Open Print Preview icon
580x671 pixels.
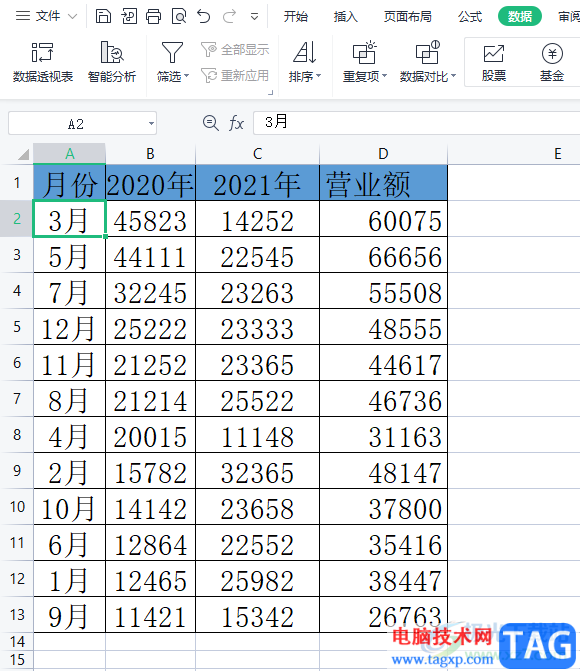pos(178,17)
